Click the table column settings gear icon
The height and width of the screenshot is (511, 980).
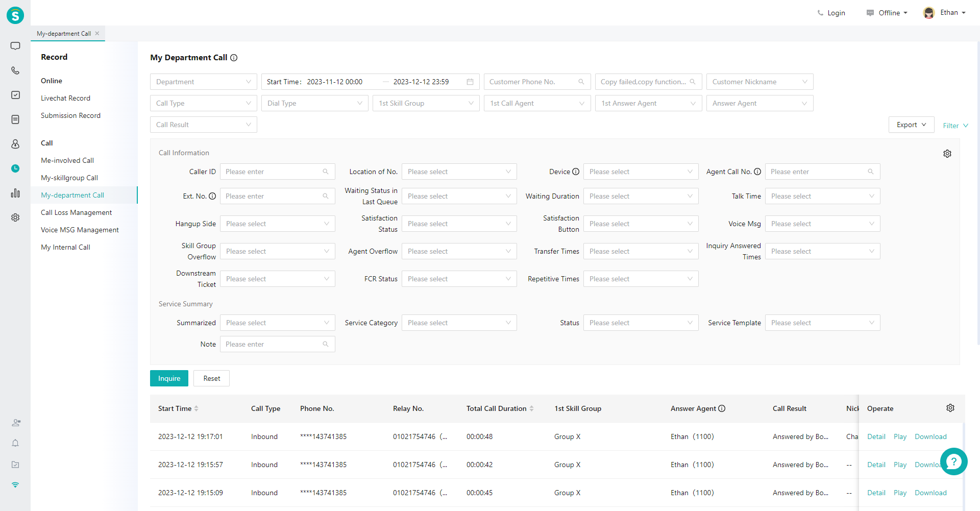[950, 408]
